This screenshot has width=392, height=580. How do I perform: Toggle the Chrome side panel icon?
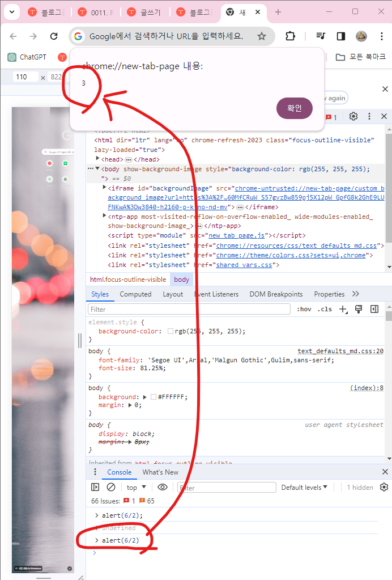point(340,36)
